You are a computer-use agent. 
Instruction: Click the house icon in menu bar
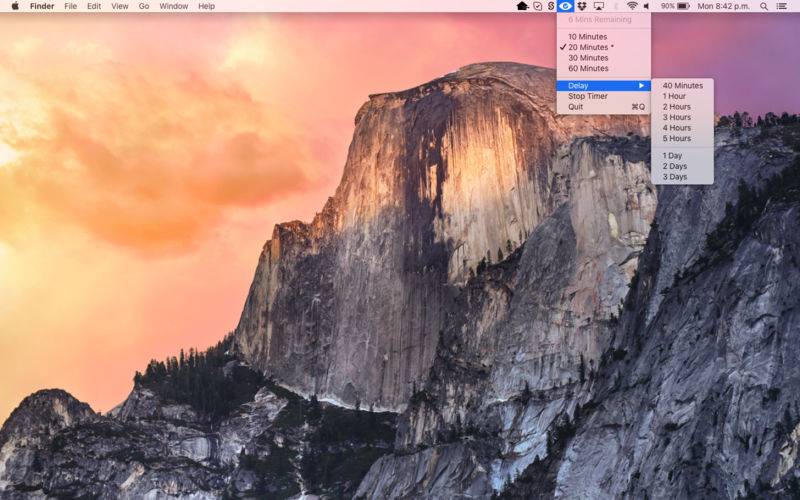click(x=522, y=6)
